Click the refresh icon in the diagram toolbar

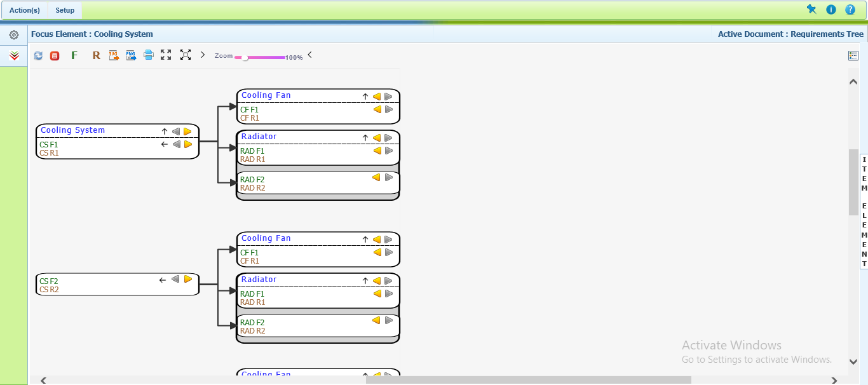click(x=38, y=55)
